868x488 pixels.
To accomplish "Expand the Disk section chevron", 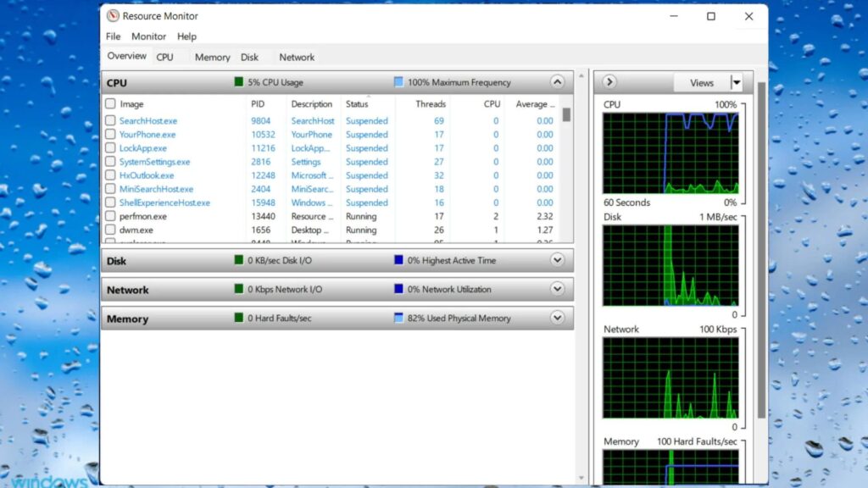I will click(x=558, y=260).
